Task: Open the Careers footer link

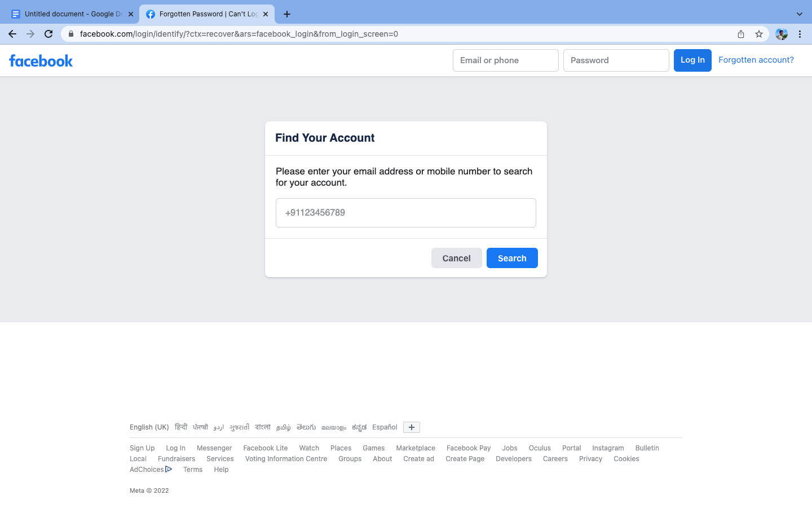Action: 555,459
